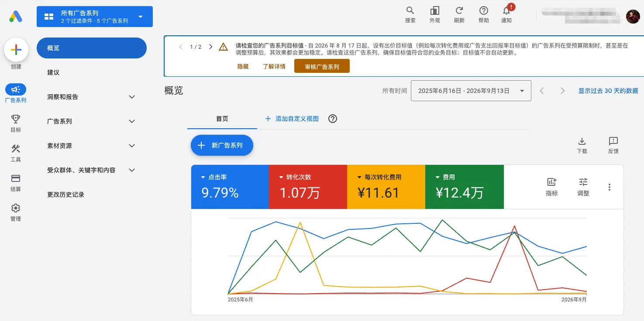Click the 新广告系列 button
This screenshot has height=321, width=644.
point(222,145)
